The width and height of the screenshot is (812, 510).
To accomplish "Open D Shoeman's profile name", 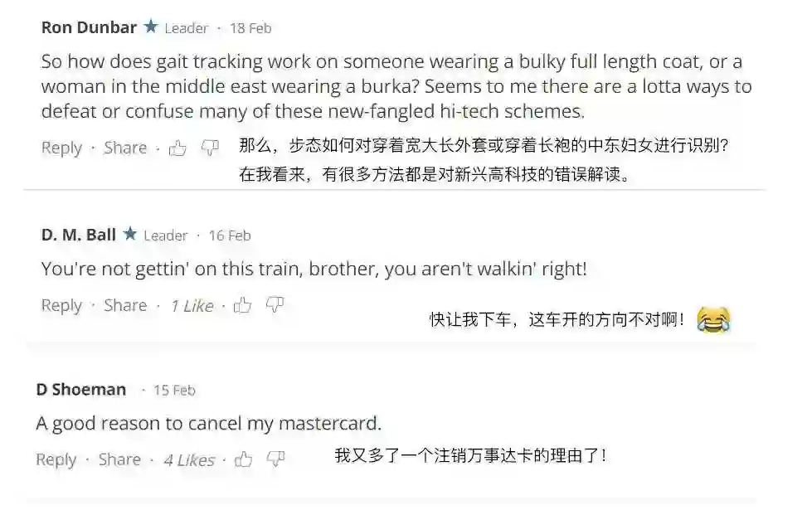I will coord(81,390).
